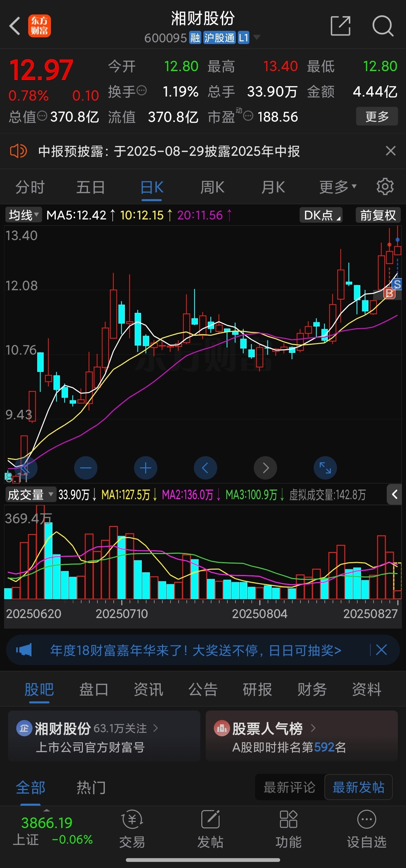Tap the 市盈 info icon
This screenshot has height=868, width=406.
point(248,117)
